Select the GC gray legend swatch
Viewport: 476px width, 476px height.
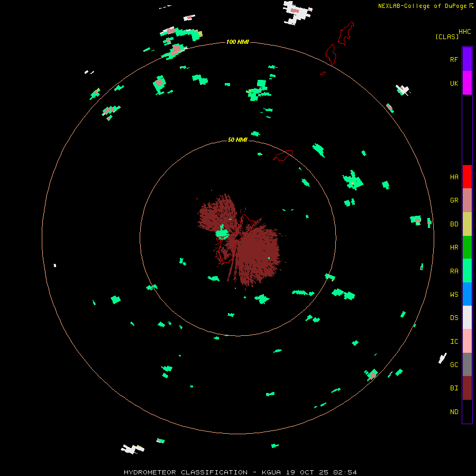(x=467, y=364)
